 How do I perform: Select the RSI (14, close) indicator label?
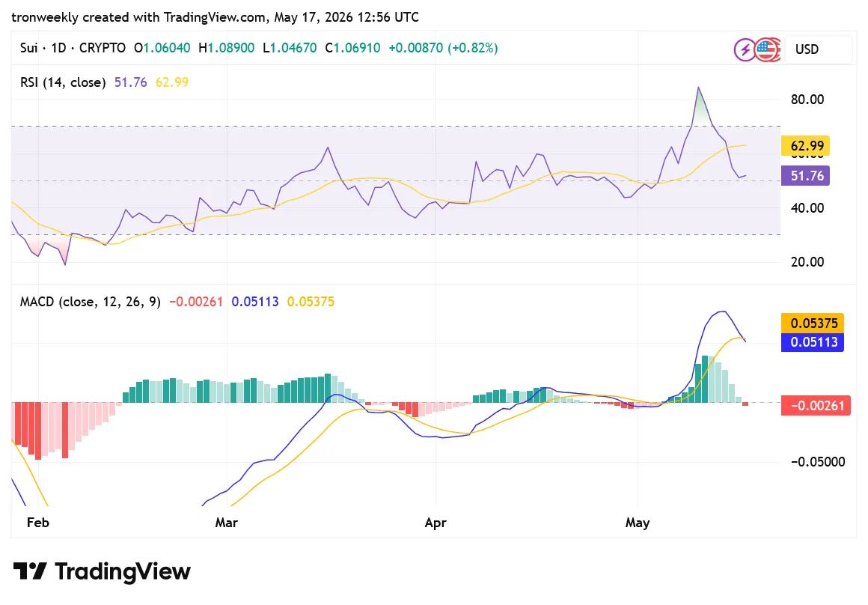tap(63, 82)
